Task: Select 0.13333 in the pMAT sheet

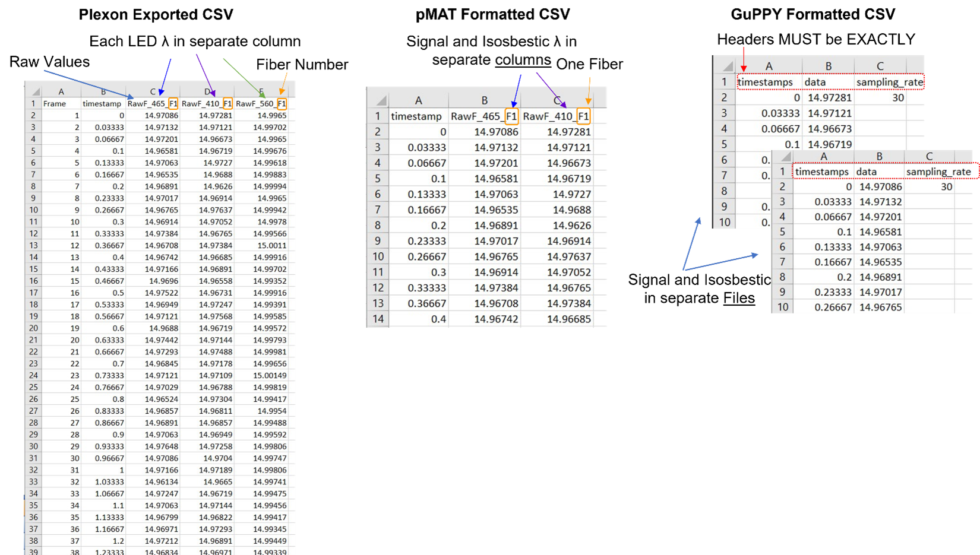Action: tap(418, 194)
